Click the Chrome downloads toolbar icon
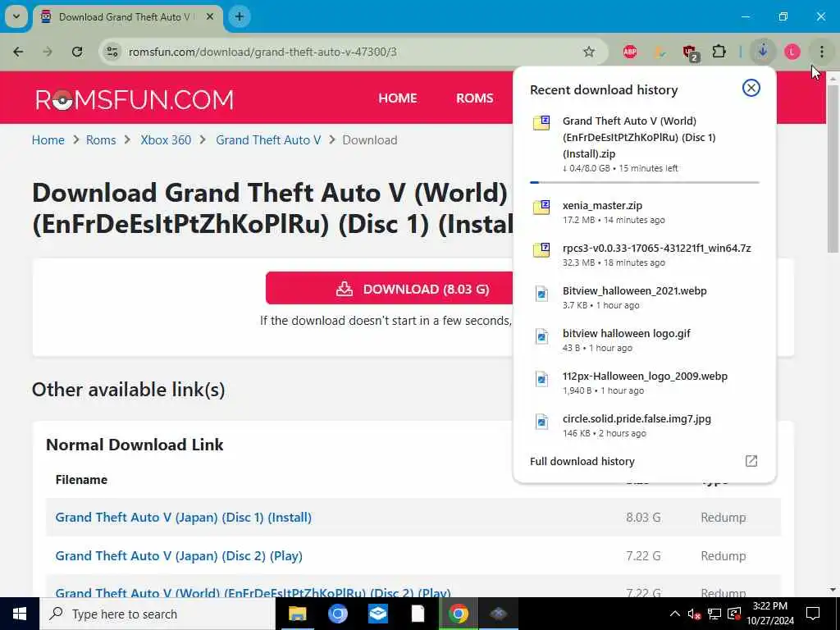 (x=763, y=52)
